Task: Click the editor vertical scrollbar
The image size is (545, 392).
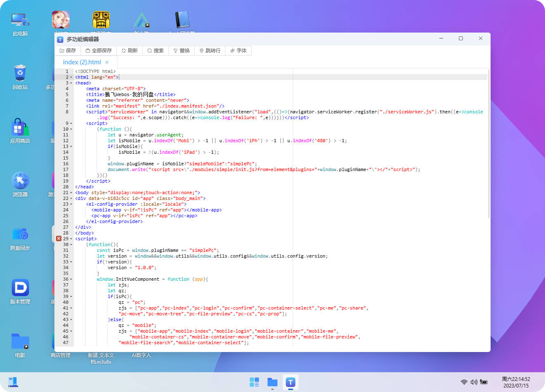Action: pyautogui.click(x=489, y=143)
